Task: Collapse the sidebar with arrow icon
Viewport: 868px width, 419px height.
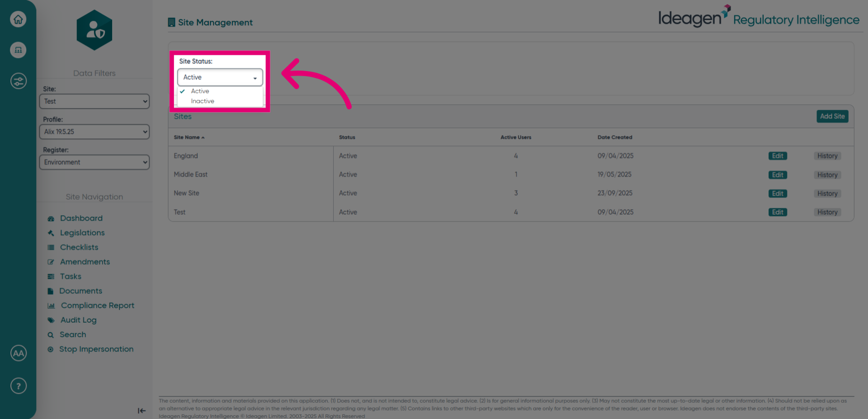Action: coord(142,410)
